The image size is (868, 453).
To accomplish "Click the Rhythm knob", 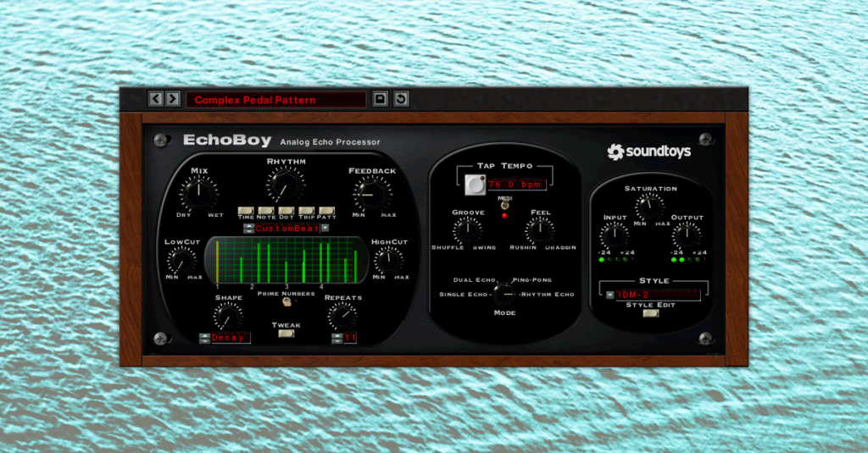I will pos(285,185).
